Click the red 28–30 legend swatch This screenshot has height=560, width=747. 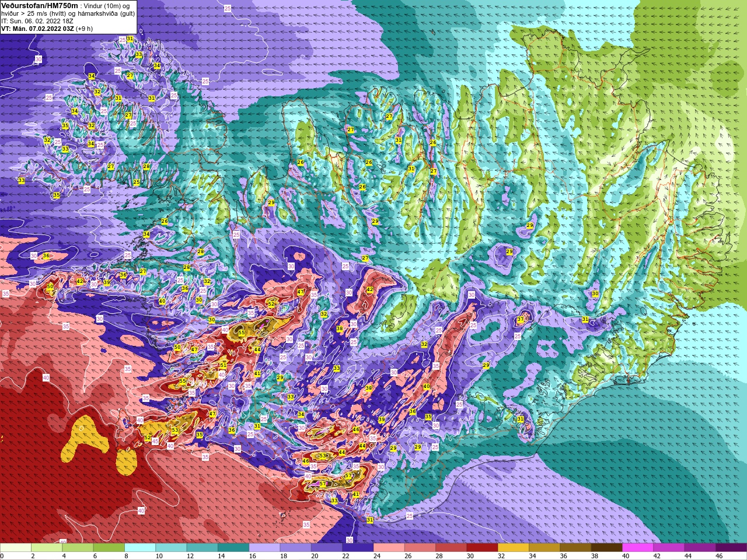tap(452, 548)
